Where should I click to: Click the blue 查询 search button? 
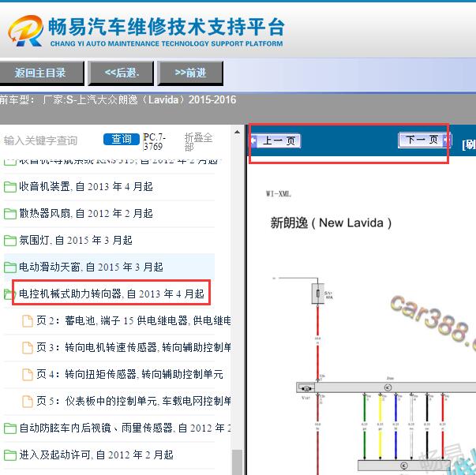pos(122,140)
